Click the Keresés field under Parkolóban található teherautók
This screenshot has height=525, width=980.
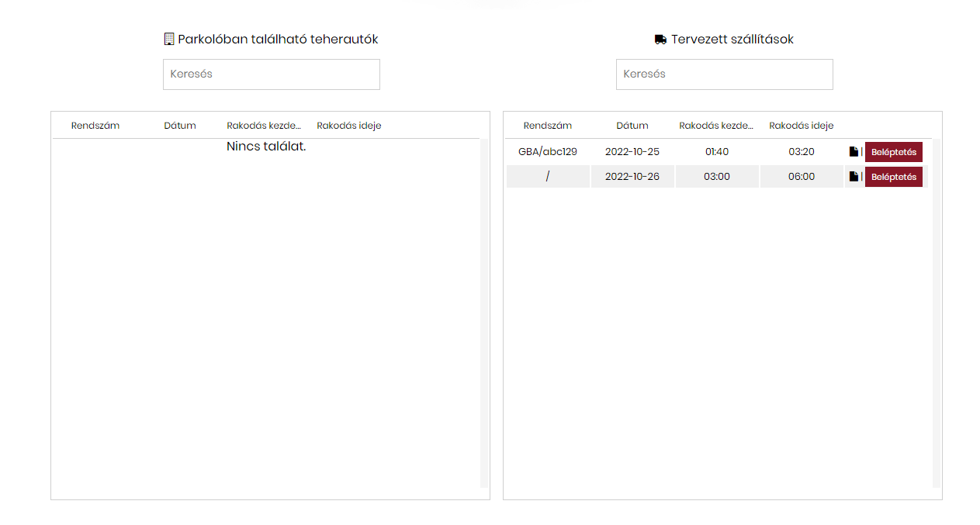[x=271, y=74]
